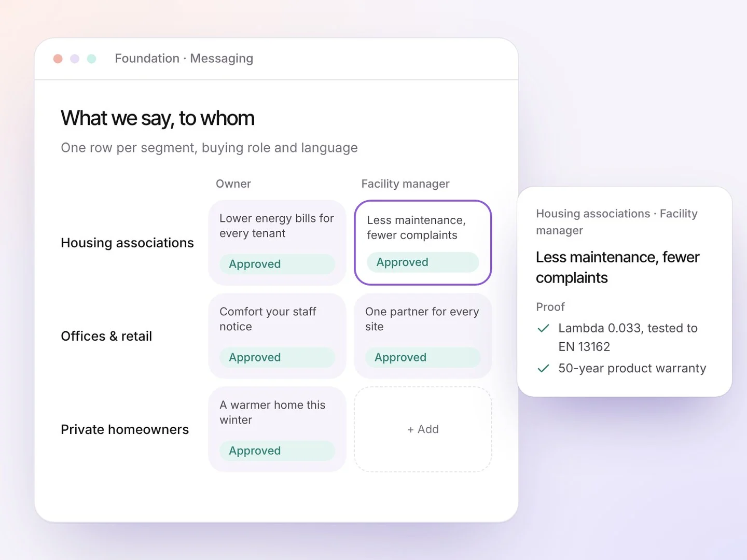This screenshot has width=747, height=560.
Task: Open the 'Comfort your staff notice' card
Action: point(277,336)
